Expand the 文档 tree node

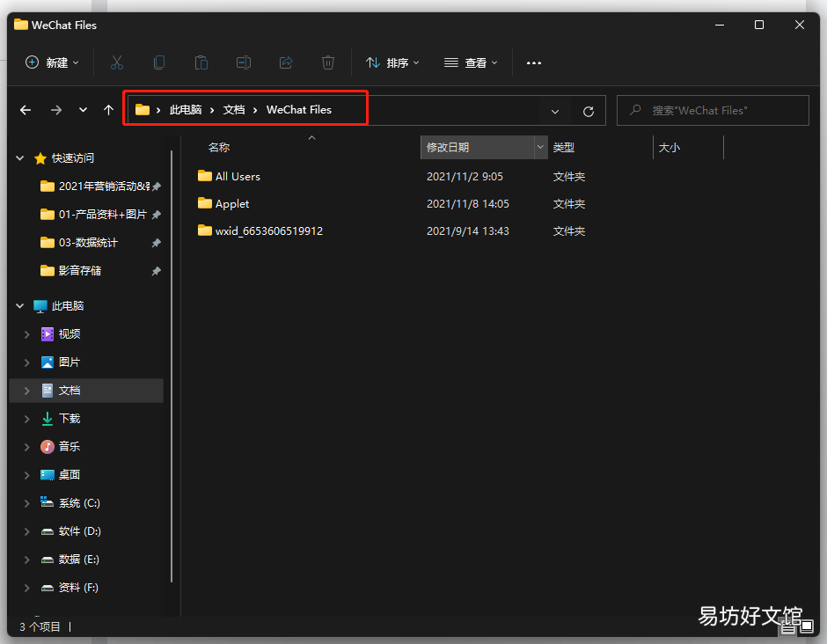(27, 391)
